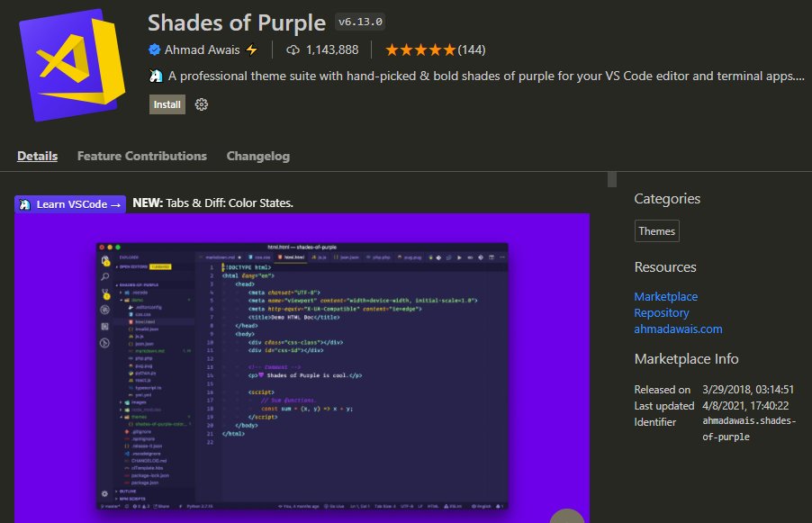Open the Repository resource link

(662, 312)
